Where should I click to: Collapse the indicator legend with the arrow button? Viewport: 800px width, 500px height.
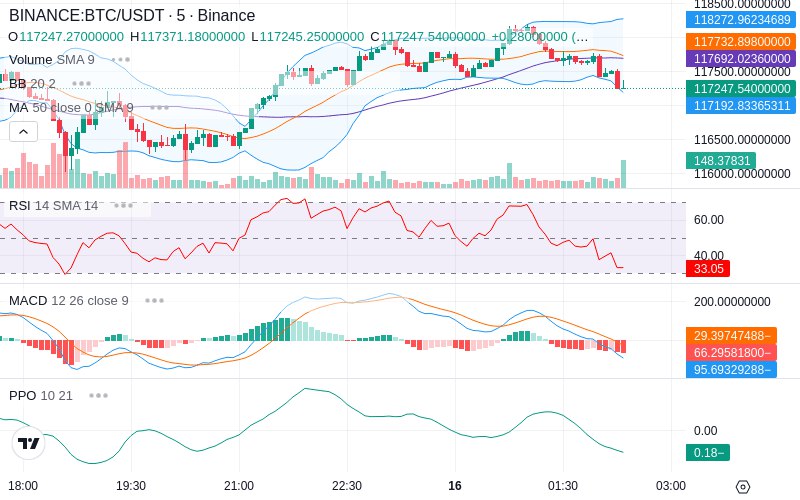[23, 132]
